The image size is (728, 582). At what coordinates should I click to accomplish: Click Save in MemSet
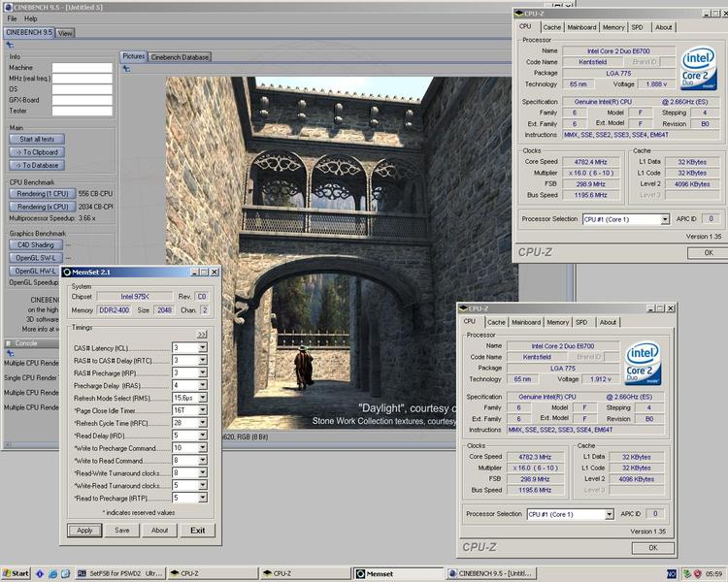pos(122,530)
